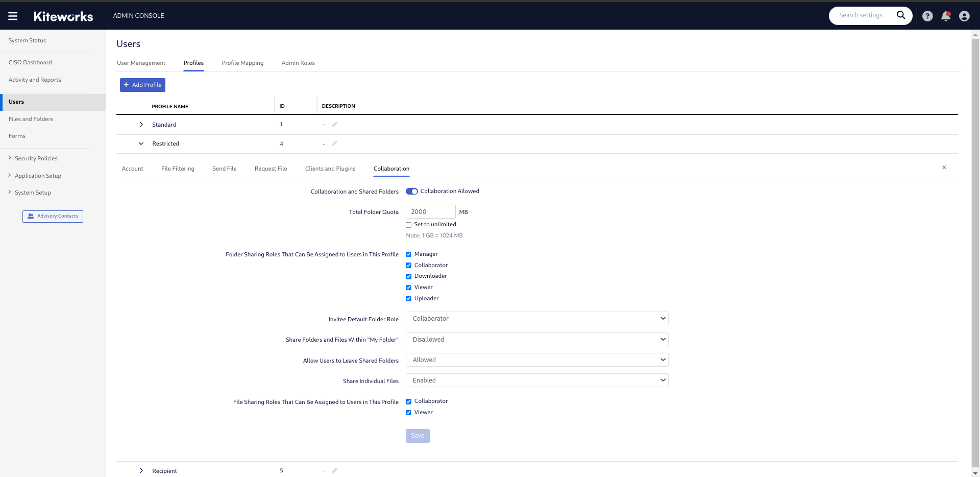The image size is (980, 477).
Task: Edit the Standard profile description pencil
Action: tap(335, 124)
